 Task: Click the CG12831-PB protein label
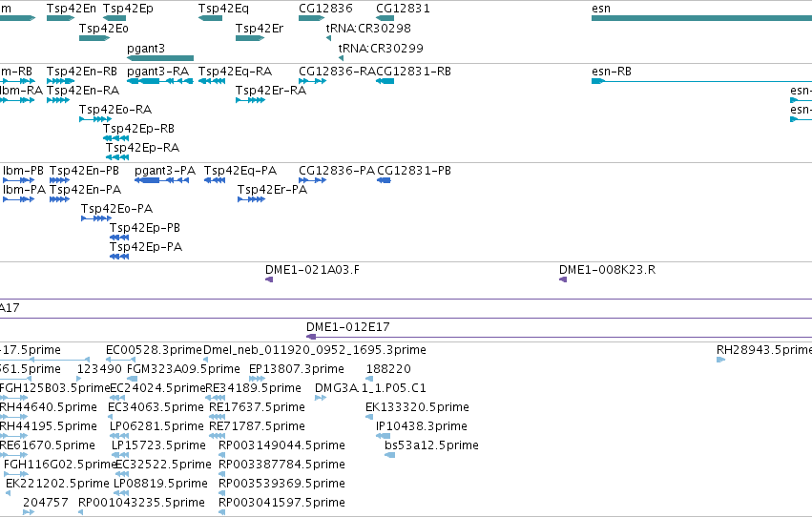[414, 171]
